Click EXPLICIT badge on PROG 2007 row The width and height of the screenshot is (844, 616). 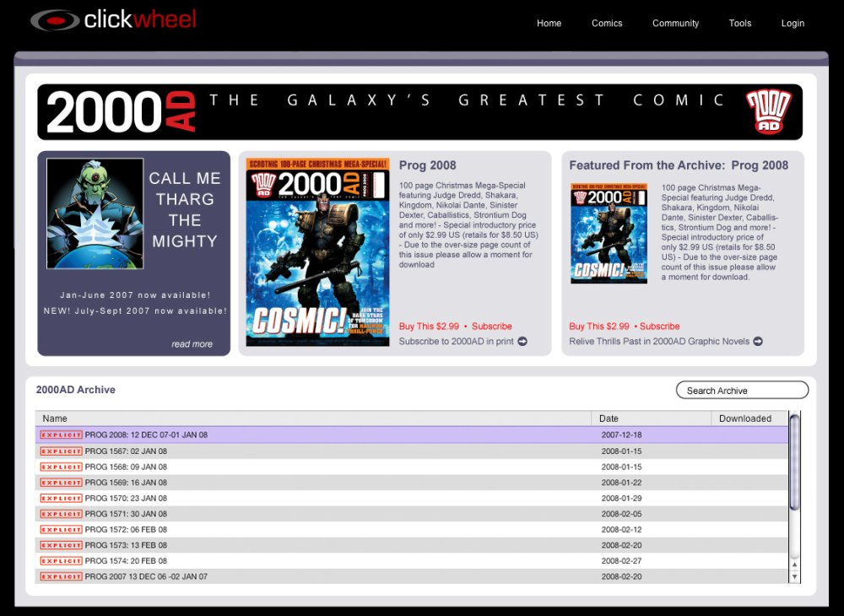coord(62,576)
